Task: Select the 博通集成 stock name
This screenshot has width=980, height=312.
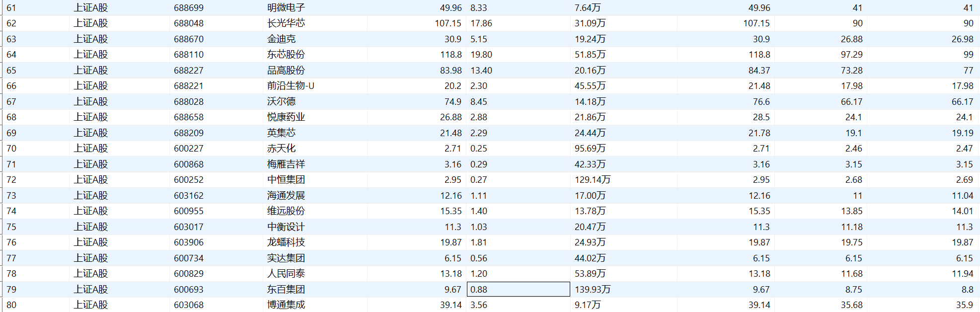Action: click(286, 305)
